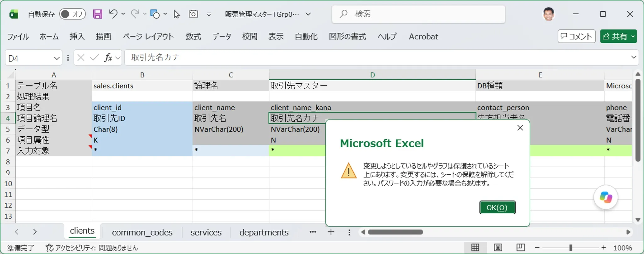Select the column B header
This screenshot has width=644, height=254.
142,75
